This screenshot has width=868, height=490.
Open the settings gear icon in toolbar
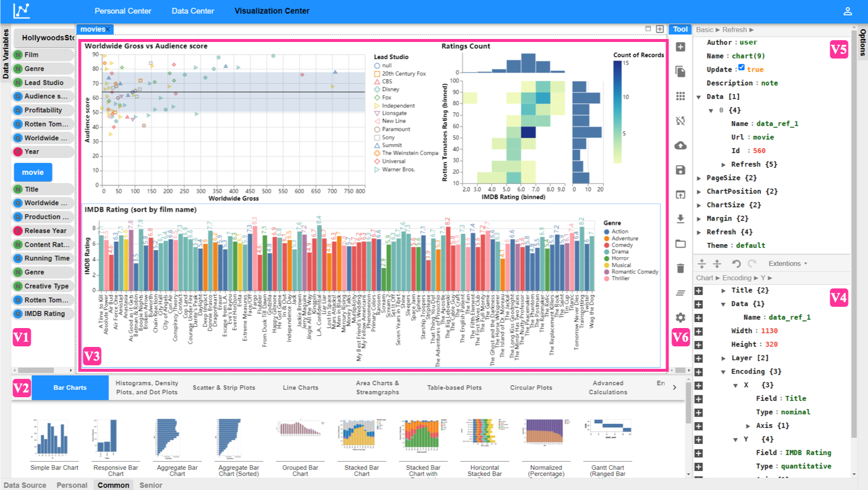680,317
